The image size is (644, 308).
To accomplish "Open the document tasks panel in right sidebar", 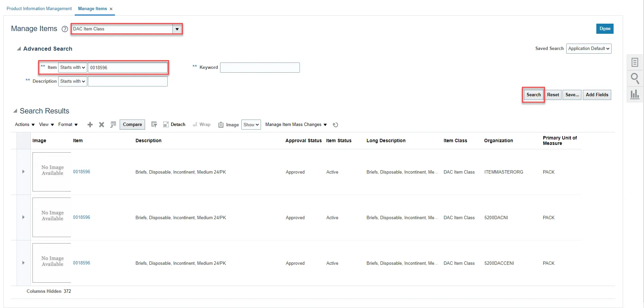I will [x=635, y=62].
